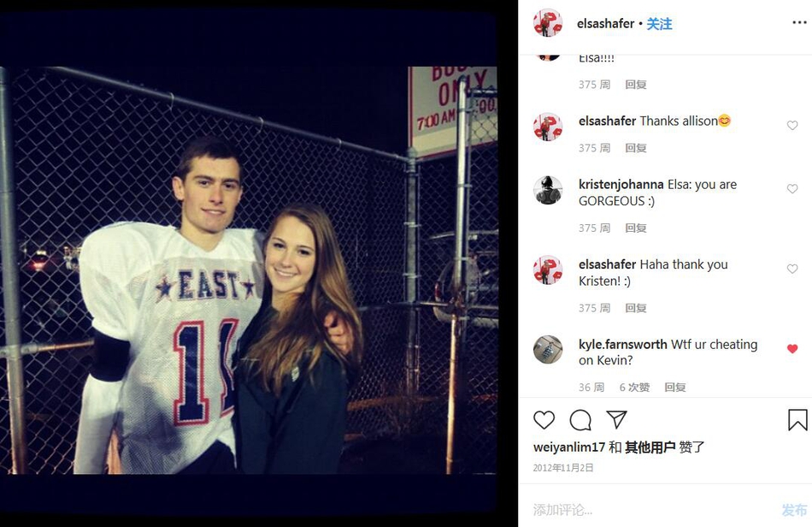Open the comment bubble icon
This screenshot has height=527, width=812.
580,420
